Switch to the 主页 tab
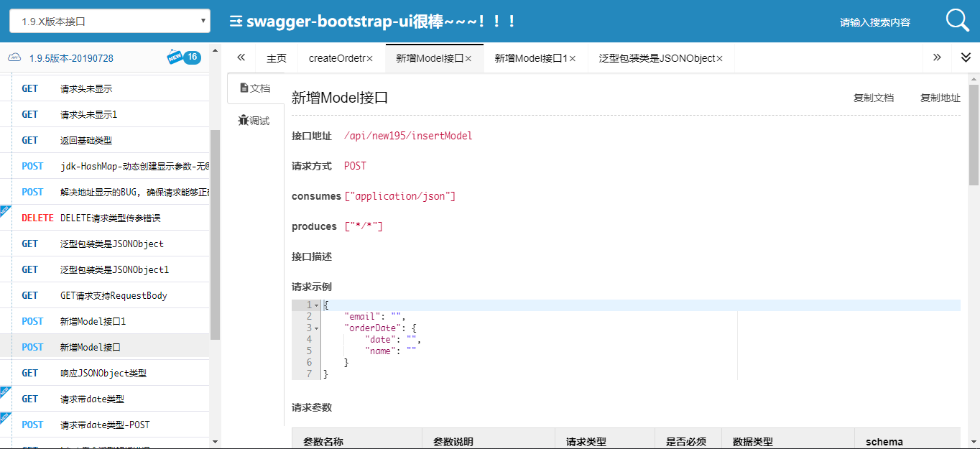Viewport: 980px width, 449px height. (x=277, y=58)
